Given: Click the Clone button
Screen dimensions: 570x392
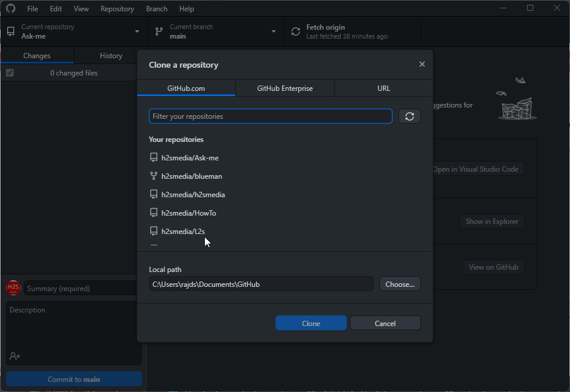Looking at the screenshot, I should coord(311,323).
